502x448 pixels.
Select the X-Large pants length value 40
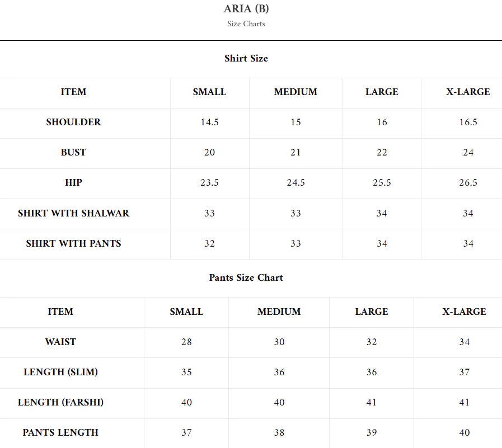(465, 432)
